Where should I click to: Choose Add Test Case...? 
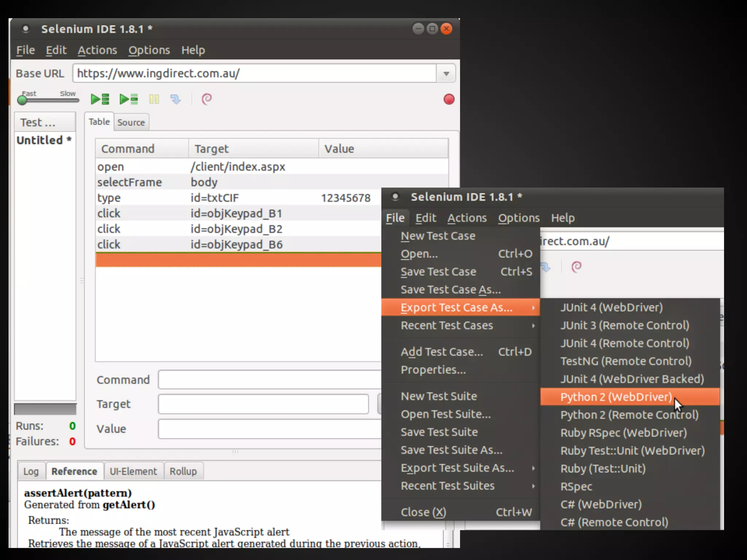tap(461, 352)
